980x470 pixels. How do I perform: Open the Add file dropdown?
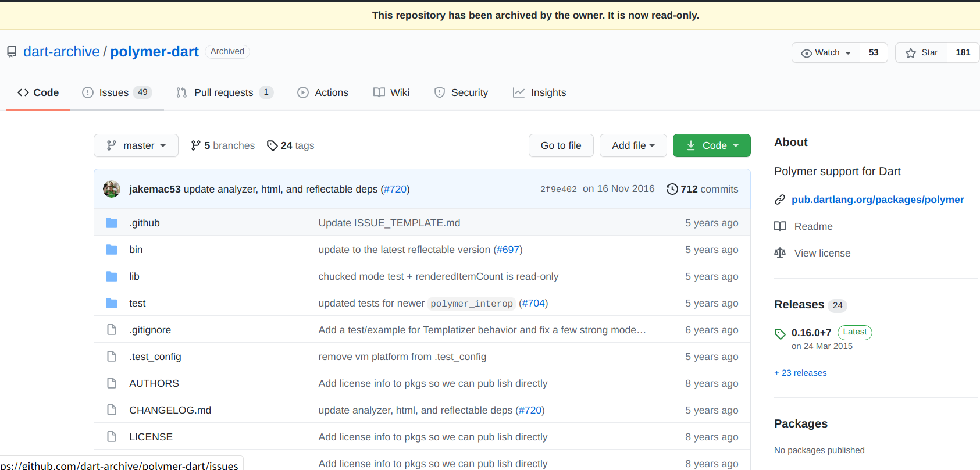(633, 145)
